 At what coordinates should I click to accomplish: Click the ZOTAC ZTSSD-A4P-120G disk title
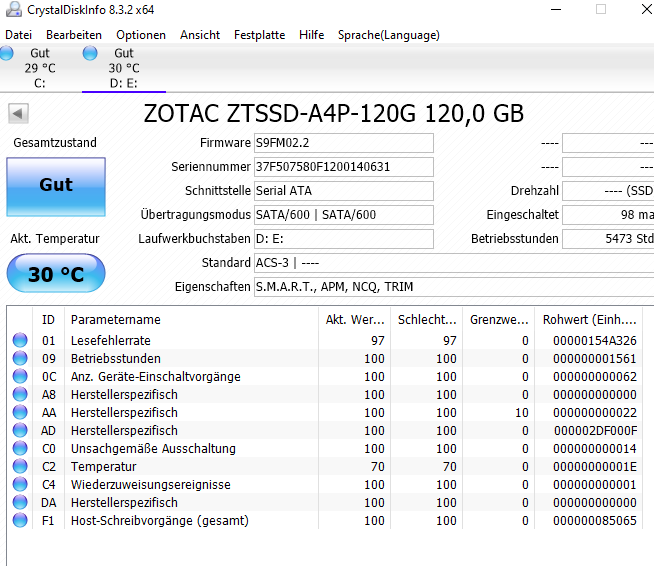coord(333,113)
